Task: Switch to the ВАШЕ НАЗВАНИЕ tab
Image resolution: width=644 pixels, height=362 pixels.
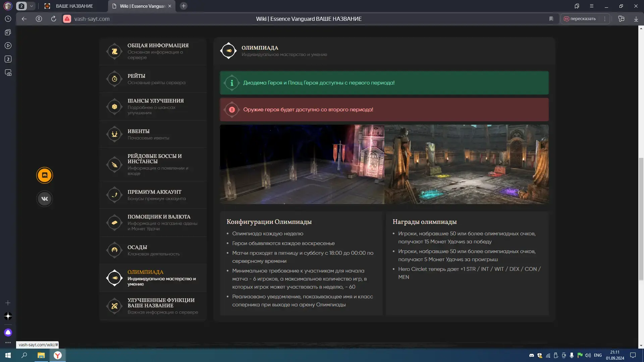Action: 74,6
